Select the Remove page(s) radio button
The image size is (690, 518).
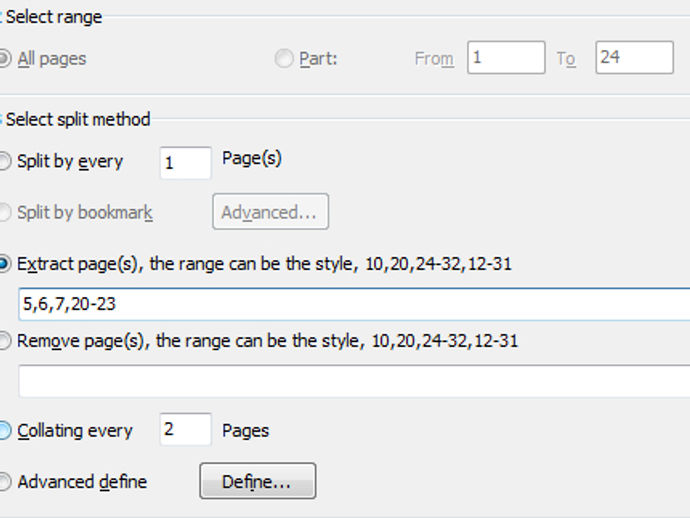4,341
